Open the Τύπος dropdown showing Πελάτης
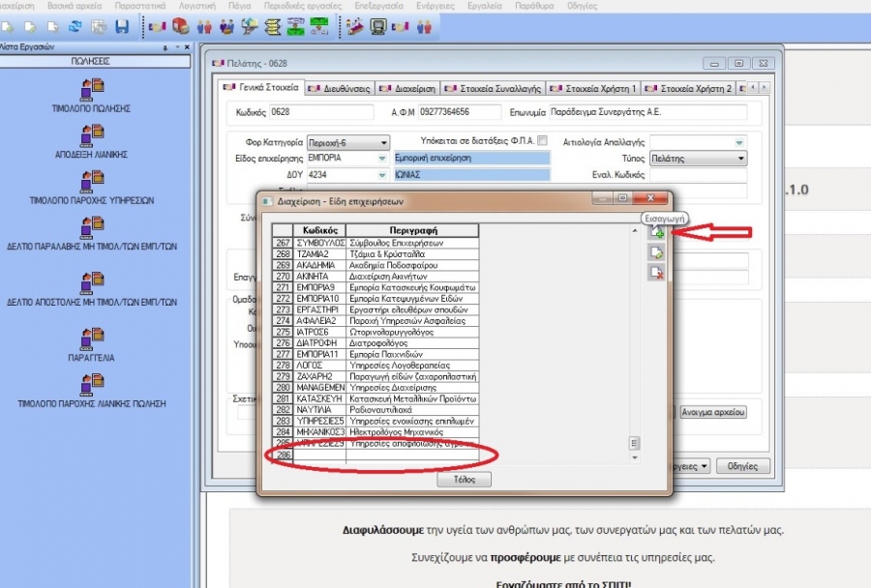Image resolution: width=871 pixels, height=588 pixels. click(x=740, y=158)
